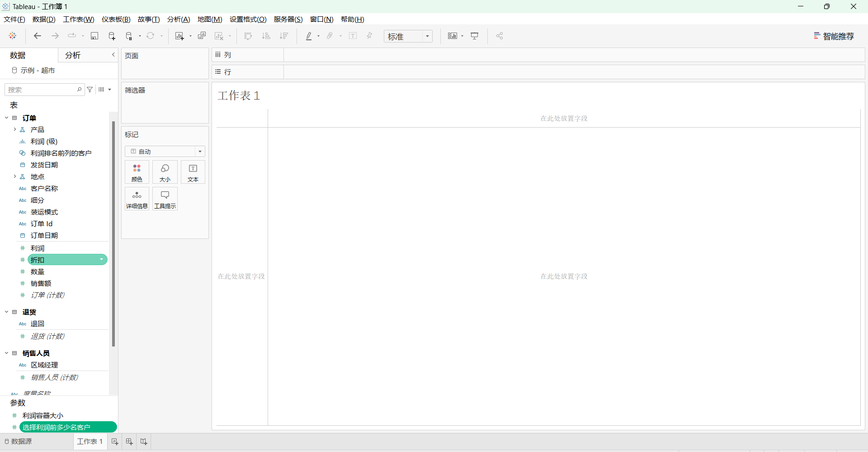Click the presentation mode icon
This screenshot has height=452, width=868.
pos(475,36)
